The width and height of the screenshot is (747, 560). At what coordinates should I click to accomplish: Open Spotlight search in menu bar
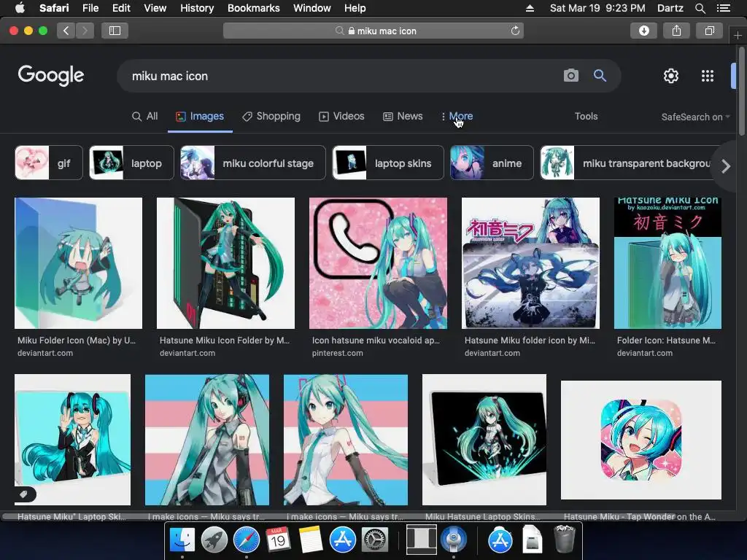(700, 8)
